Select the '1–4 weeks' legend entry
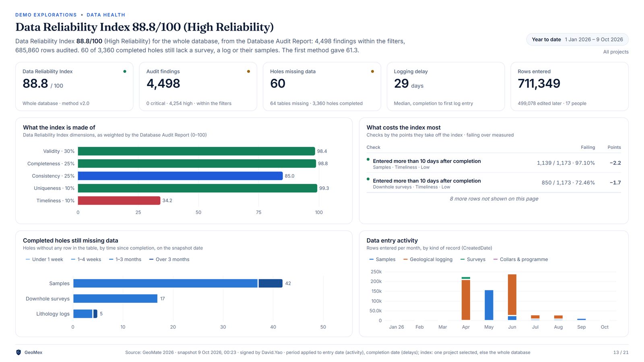 pos(86,259)
